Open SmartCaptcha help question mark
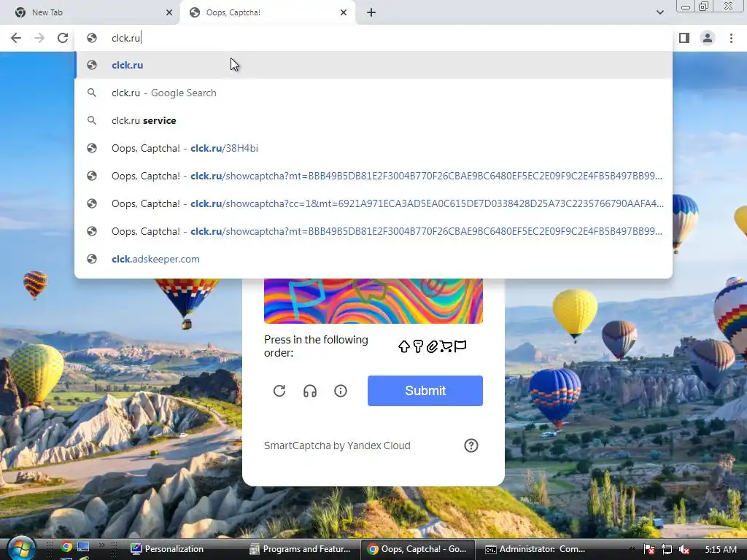This screenshot has width=747, height=560. tap(471, 446)
